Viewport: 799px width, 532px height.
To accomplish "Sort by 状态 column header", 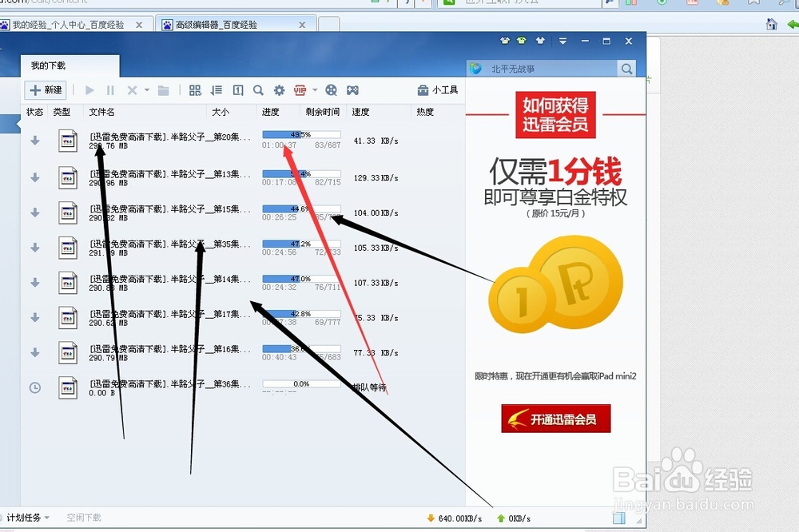I will tap(34, 112).
